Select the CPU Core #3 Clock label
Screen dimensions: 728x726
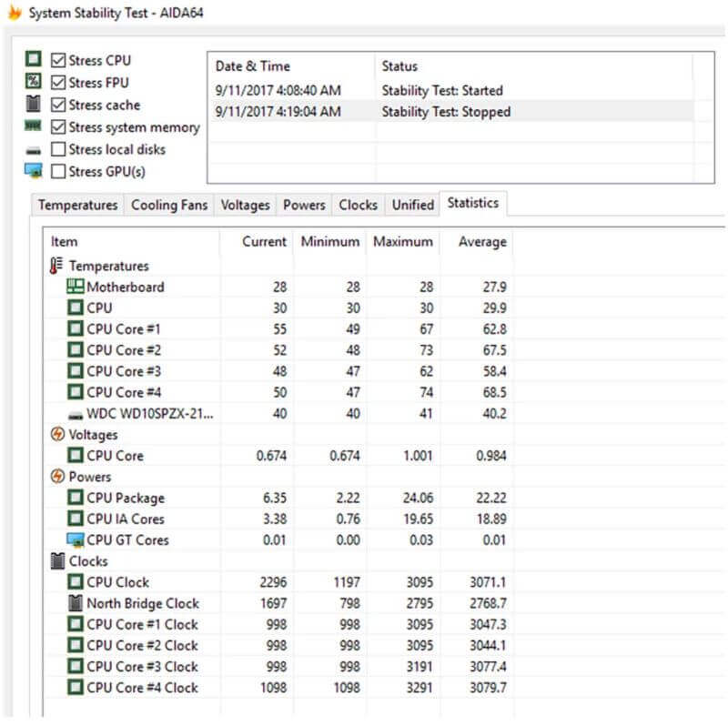coord(142,667)
